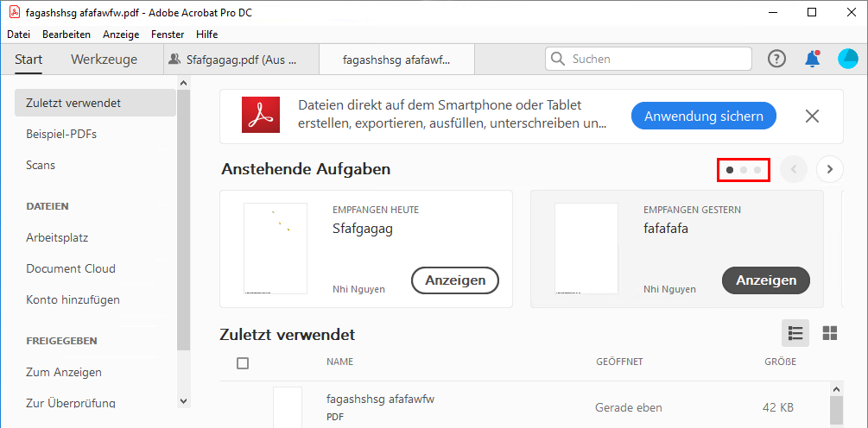Switch to grid thumbnail view
This screenshot has height=428, width=868.
click(x=830, y=333)
